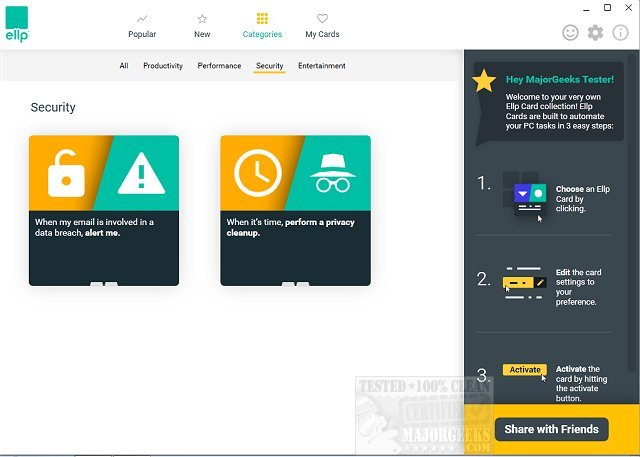Click the Choose an Ellp Card illustration
Viewport: 640px width, 457px height.
click(x=524, y=199)
